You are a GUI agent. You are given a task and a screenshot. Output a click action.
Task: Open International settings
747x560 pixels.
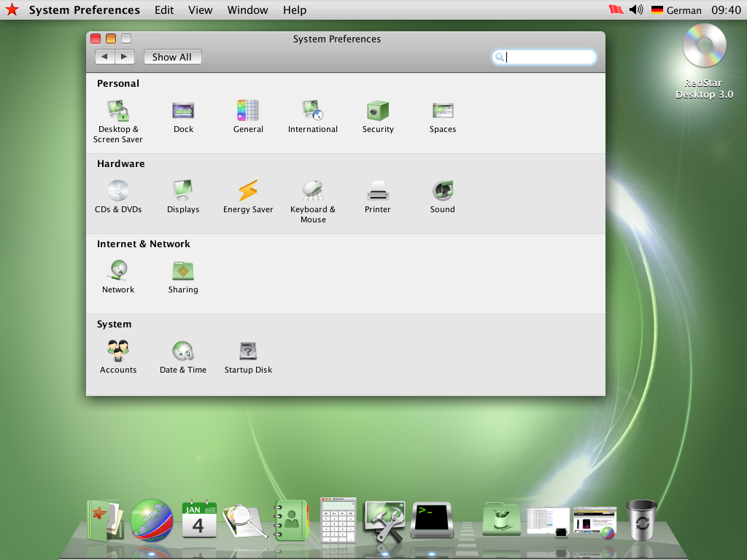click(313, 111)
